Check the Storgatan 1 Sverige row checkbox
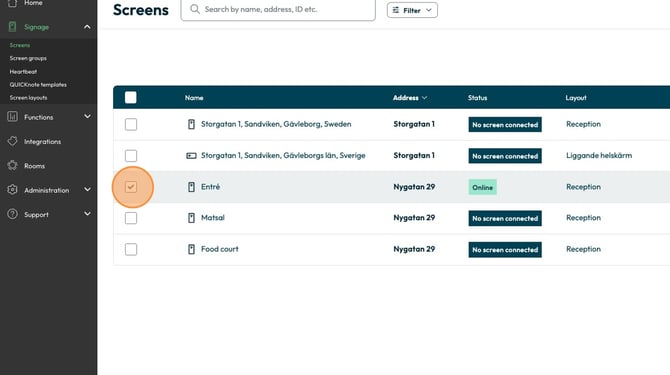Viewport: 670px width, 375px height. pyautogui.click(x=131, y=155)
